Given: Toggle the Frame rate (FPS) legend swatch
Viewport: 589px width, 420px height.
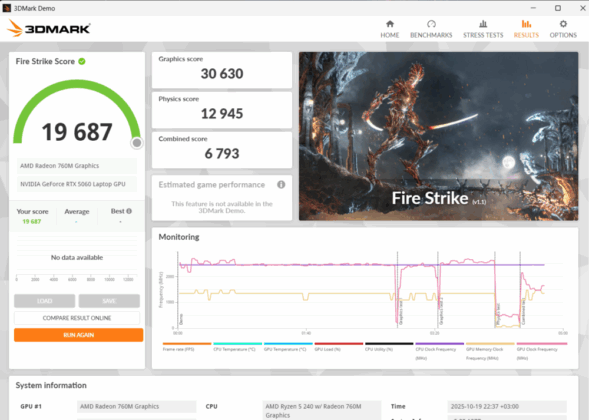Looking at the screenshot, I should [x=187, y=343].
